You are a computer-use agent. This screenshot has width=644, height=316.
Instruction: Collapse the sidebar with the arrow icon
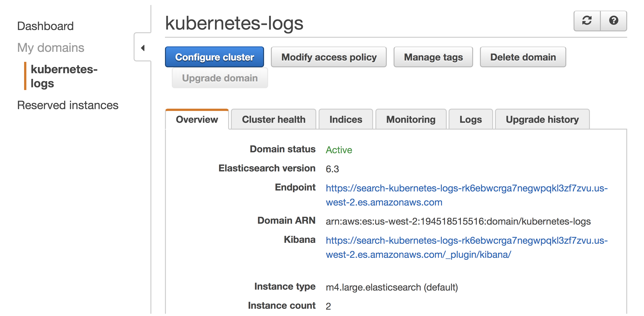143,48
